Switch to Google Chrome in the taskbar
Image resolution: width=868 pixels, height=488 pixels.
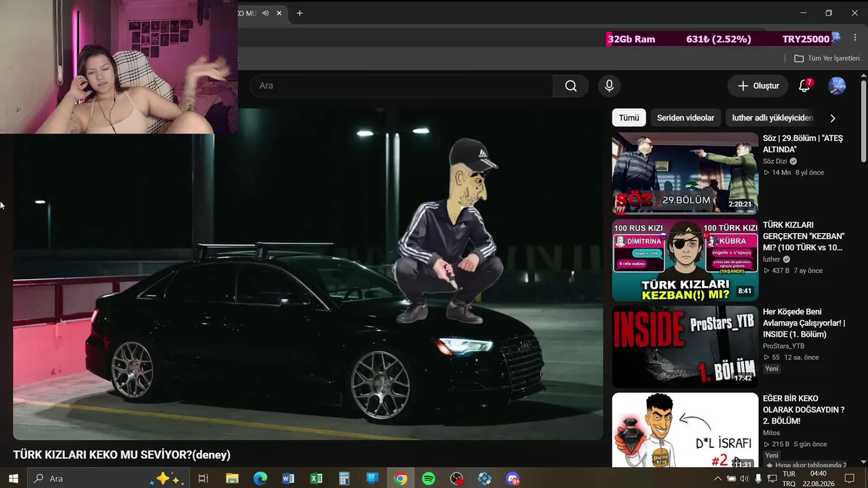tap(401, 478)
